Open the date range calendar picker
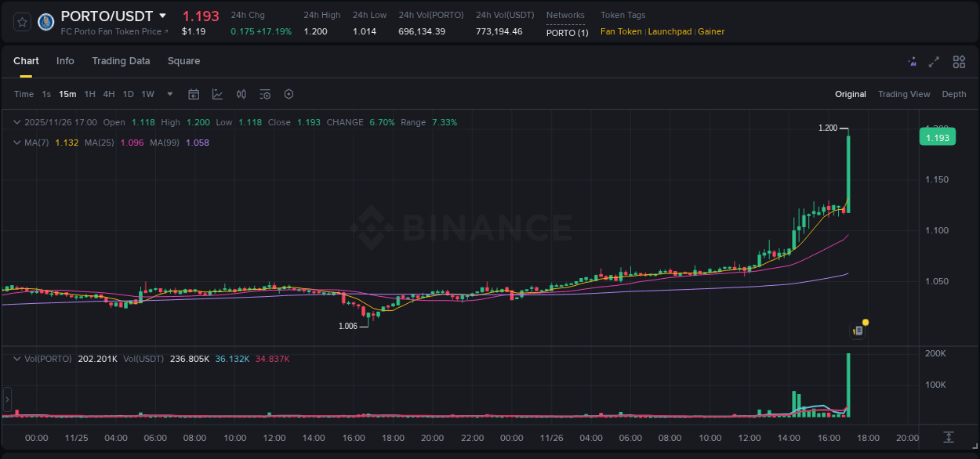980x459 pixels. (194, 94)
